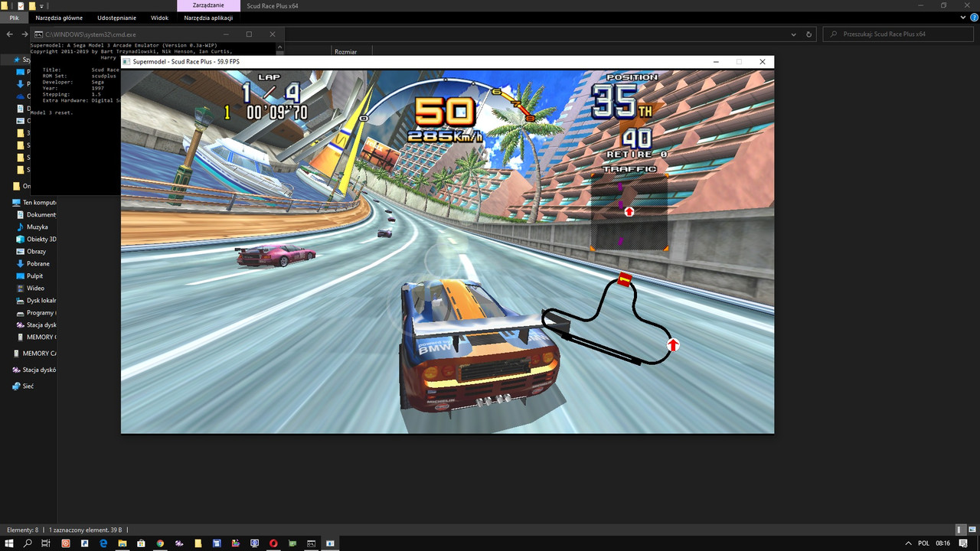This screenshot has height=551, width=980.
Task: Select Ten komputer in navigation pane
Action: coord(34,202)
